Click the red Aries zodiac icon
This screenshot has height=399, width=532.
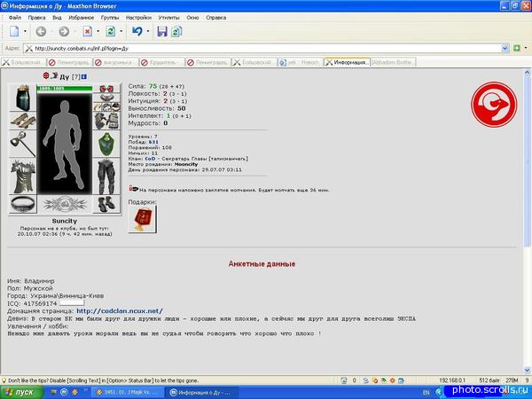pyautogui.click(x=494, y=105)
